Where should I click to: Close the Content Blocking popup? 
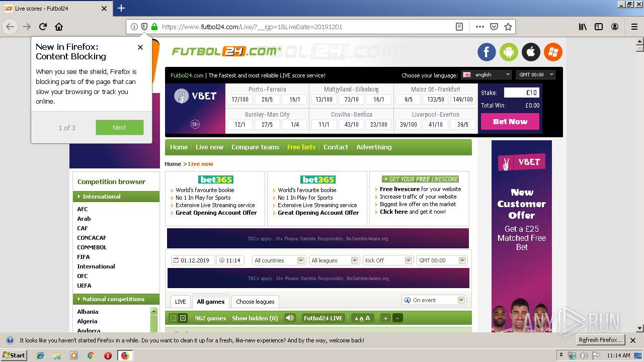[x=140, y=47]
